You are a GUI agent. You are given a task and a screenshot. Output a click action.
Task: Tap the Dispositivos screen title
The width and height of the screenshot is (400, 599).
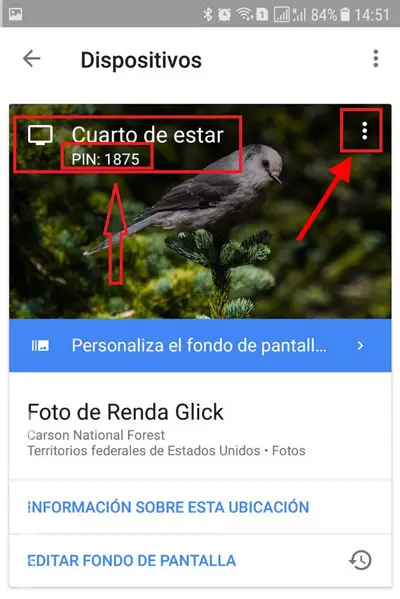pos(141,60)
